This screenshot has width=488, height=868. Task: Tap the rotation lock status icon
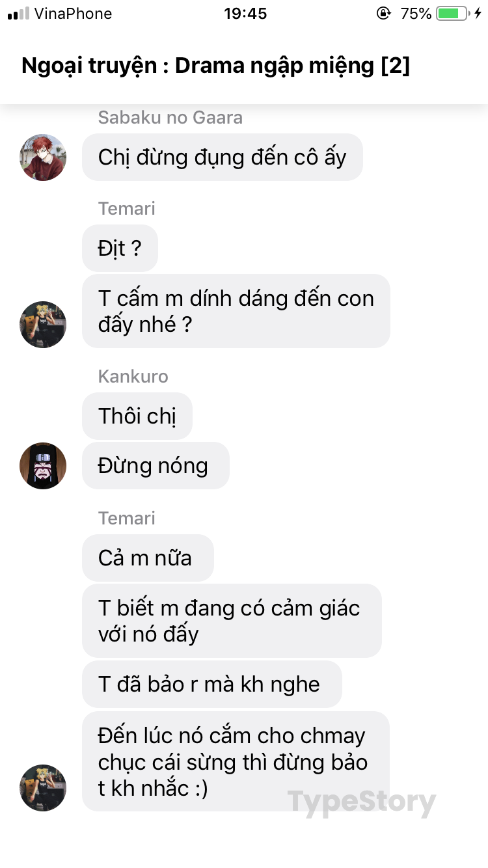coord(385,13)
